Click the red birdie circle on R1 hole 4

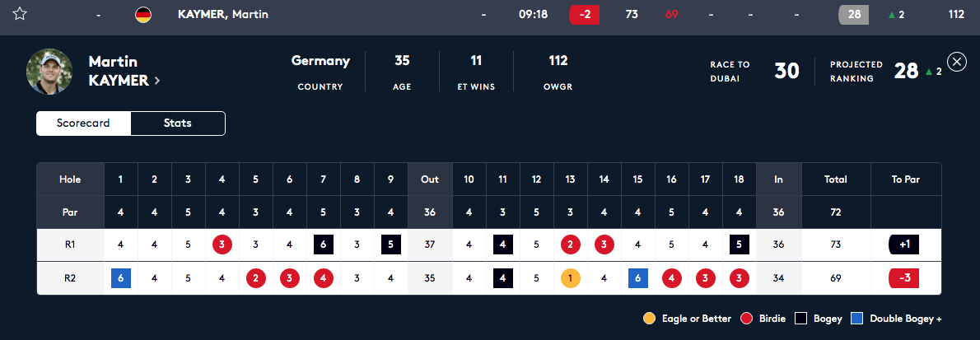point(222,245)
